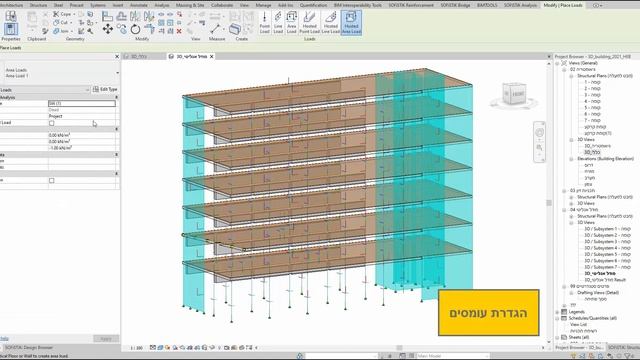The image size is (640, 360).
Task: Select 'View List' in Project Browser
Action: [578, 324]
